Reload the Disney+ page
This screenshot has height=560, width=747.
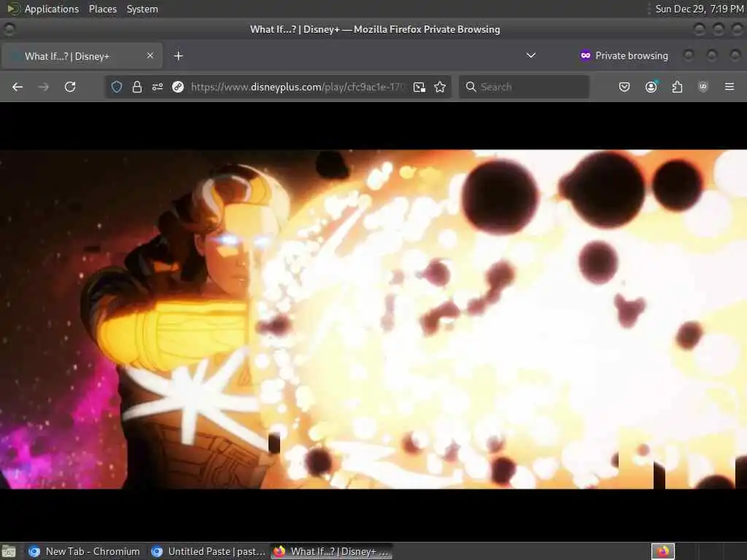tap(70, 87)
